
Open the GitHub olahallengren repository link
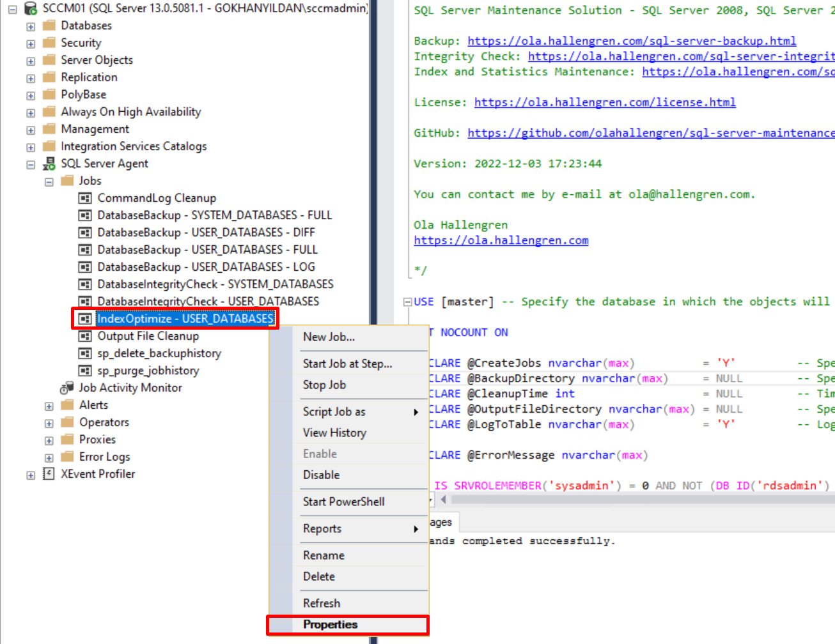[651, 133]
